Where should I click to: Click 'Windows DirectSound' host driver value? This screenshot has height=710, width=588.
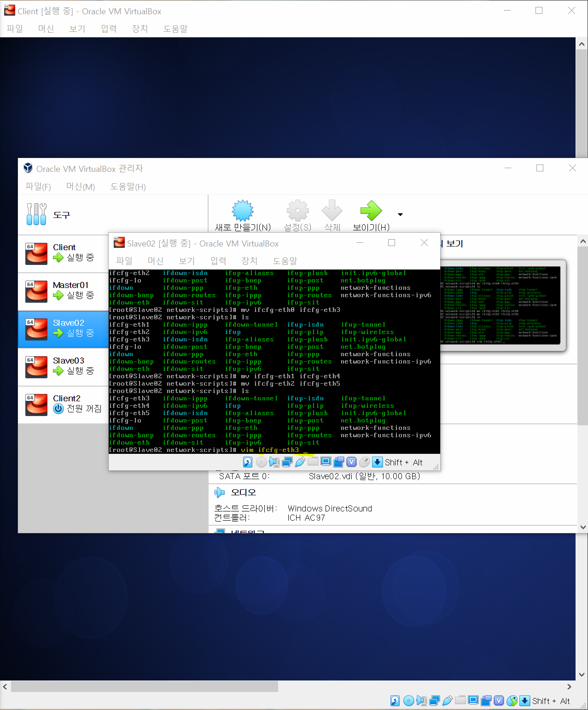point(330,508)
